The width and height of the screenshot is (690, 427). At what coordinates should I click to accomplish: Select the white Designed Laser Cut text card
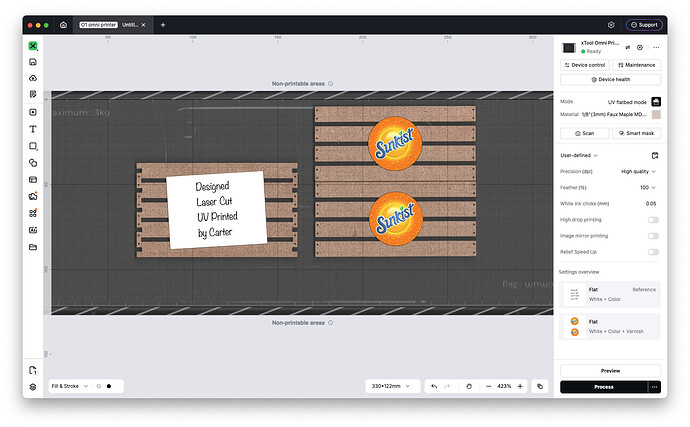217,210
